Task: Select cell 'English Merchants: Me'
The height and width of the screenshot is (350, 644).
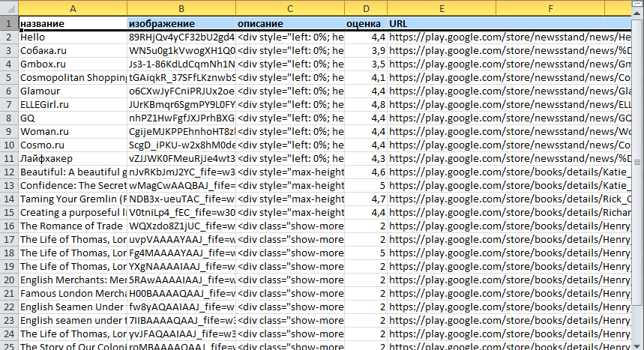Action: click(73, 280)
